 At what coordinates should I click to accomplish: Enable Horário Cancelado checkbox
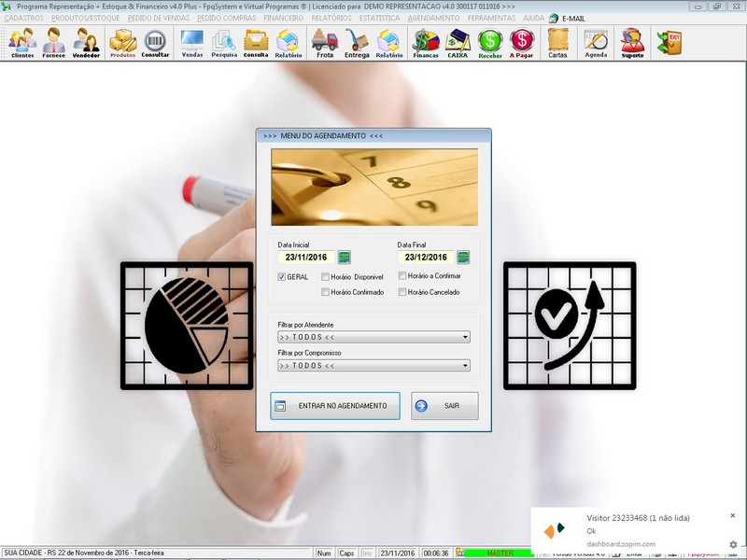point(402,292)
